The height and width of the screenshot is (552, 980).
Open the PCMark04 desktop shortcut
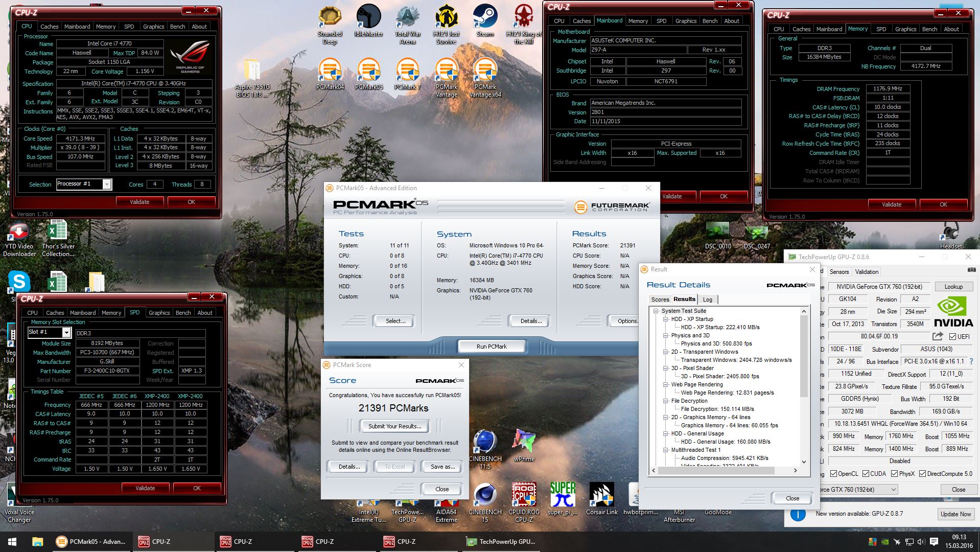pos(330,74)
